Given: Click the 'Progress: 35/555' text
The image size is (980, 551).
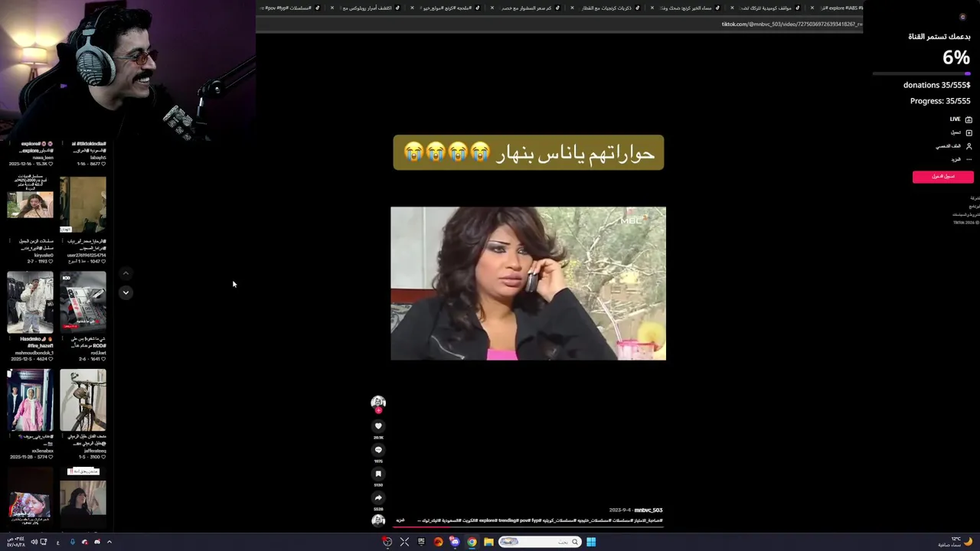Looking at the screenshot, I should 940,101.
